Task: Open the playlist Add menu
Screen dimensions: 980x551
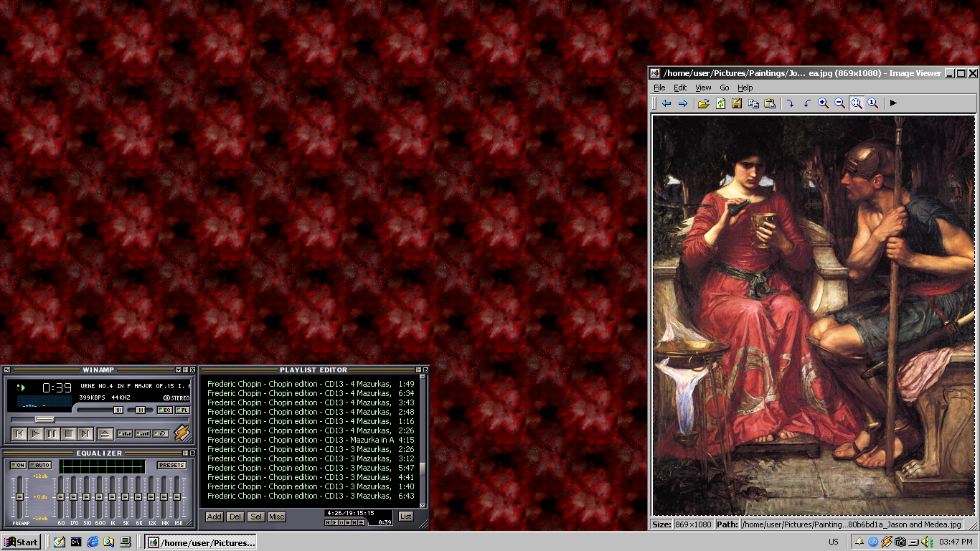Action: click(214, 517)
